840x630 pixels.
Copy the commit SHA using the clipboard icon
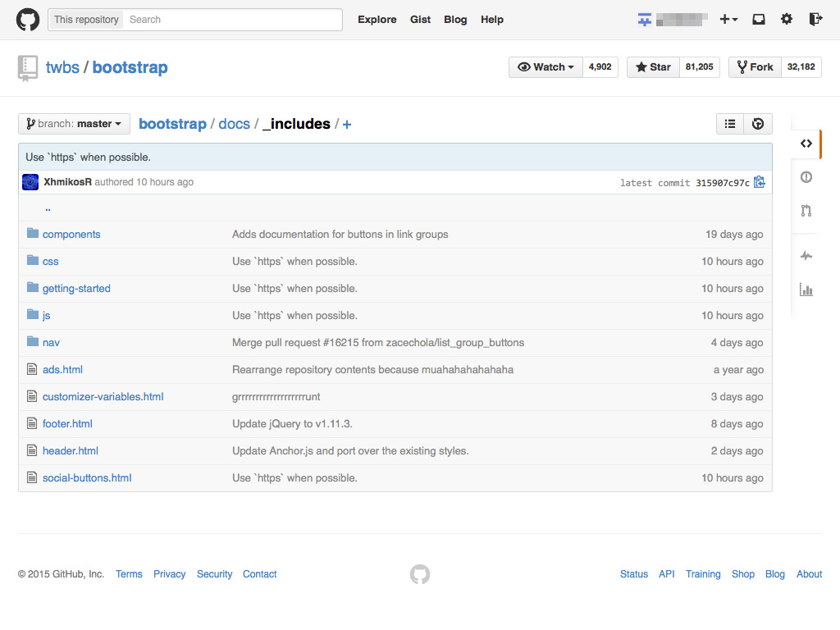click(x=759, y=182)
